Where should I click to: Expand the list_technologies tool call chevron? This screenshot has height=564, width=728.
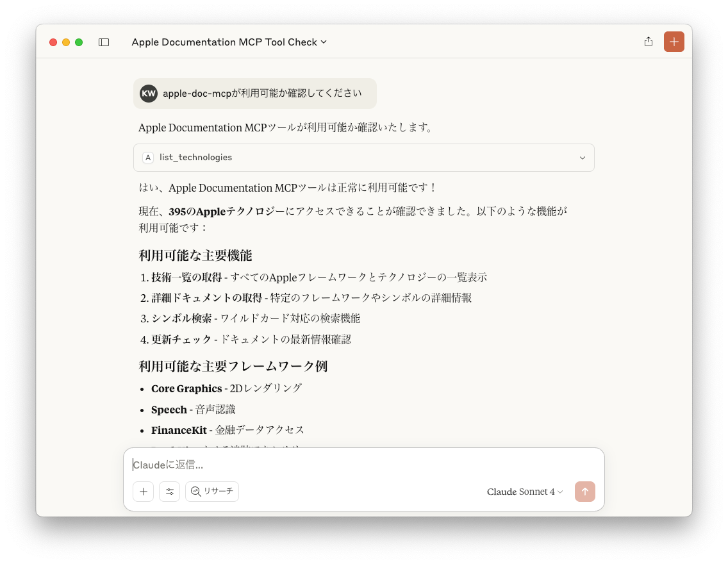(583, 158)
